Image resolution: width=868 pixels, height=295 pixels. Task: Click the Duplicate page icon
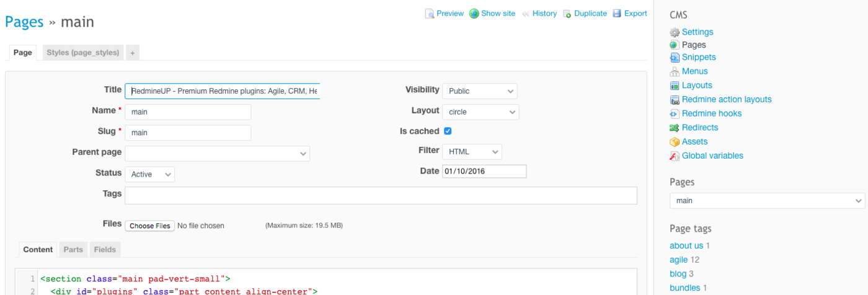point(567,14)
